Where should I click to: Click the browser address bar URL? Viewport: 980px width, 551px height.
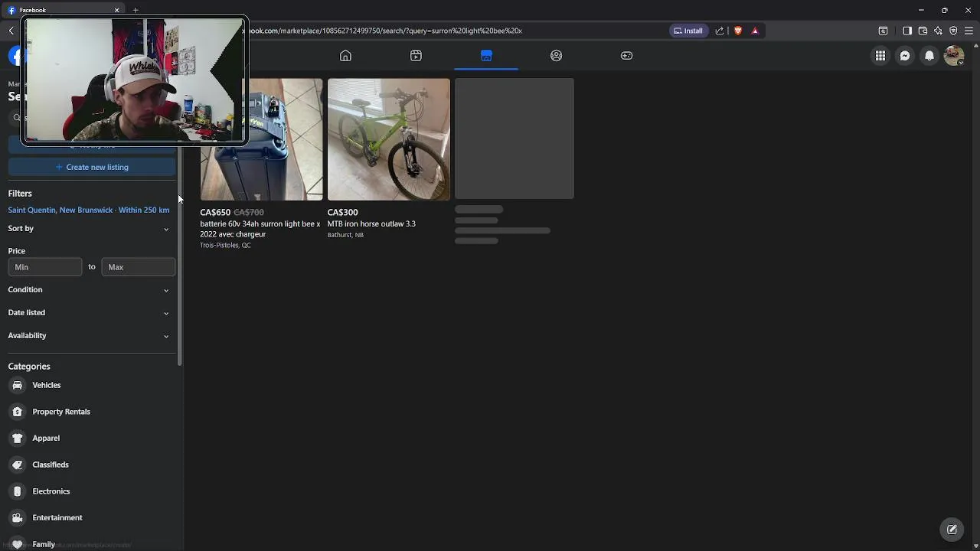coord(383,31)
